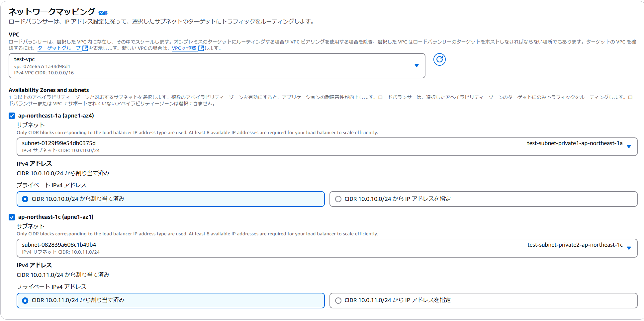Image resolution: width=644 pixels, height=321 pixels.
Task: Click IPv4 サブネット CIDR: 10.0.11.0/24 text
Action: pyautogui.click(x=61, y=252)
